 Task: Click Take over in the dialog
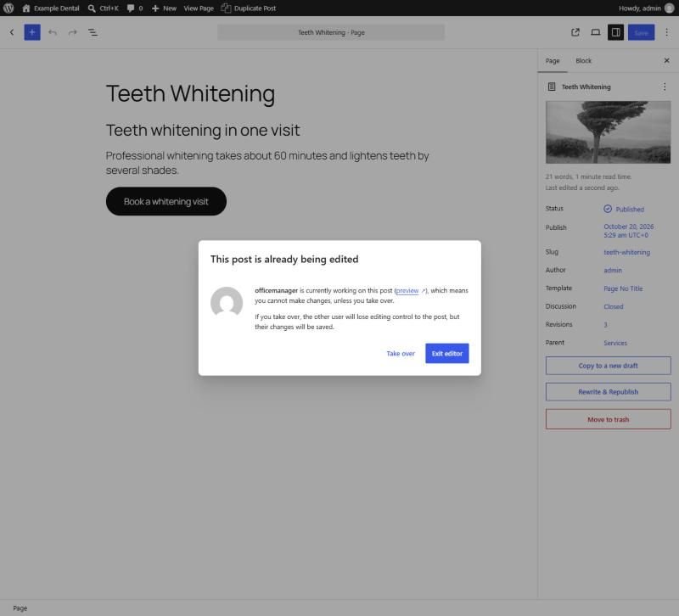[401, 354]
